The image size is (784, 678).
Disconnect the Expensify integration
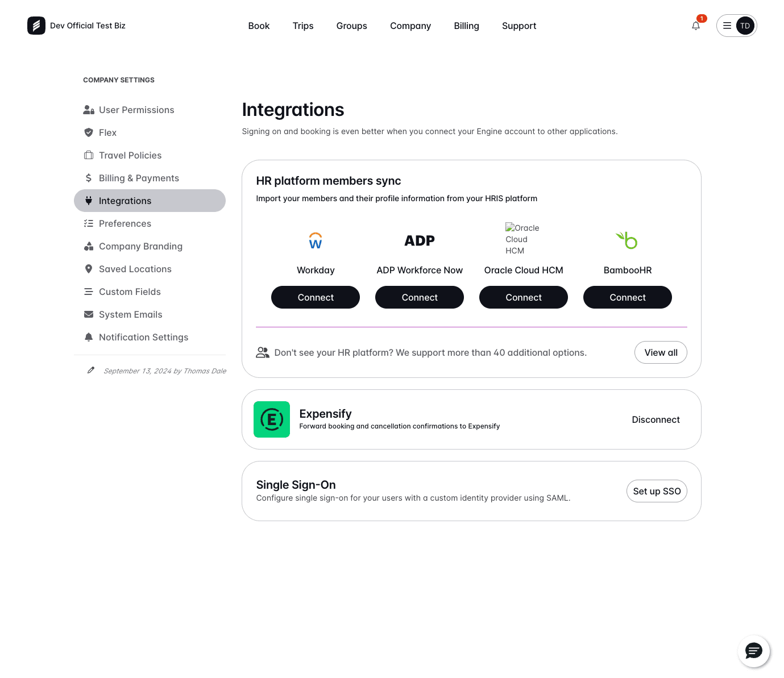(656, 419)
